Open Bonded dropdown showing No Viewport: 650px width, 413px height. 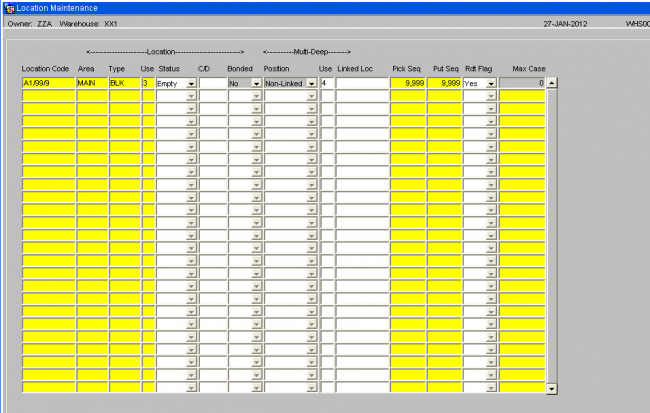click(x=257, y=83)
